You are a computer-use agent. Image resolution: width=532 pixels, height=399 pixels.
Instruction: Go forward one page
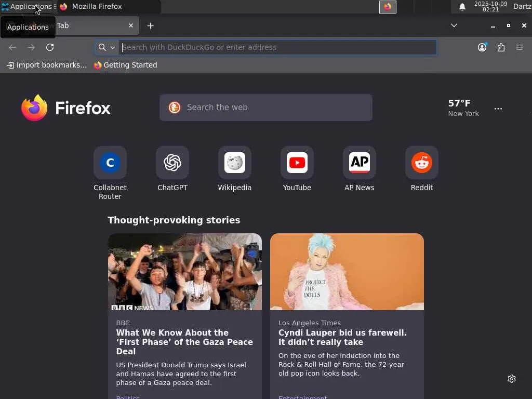point(31,47)
